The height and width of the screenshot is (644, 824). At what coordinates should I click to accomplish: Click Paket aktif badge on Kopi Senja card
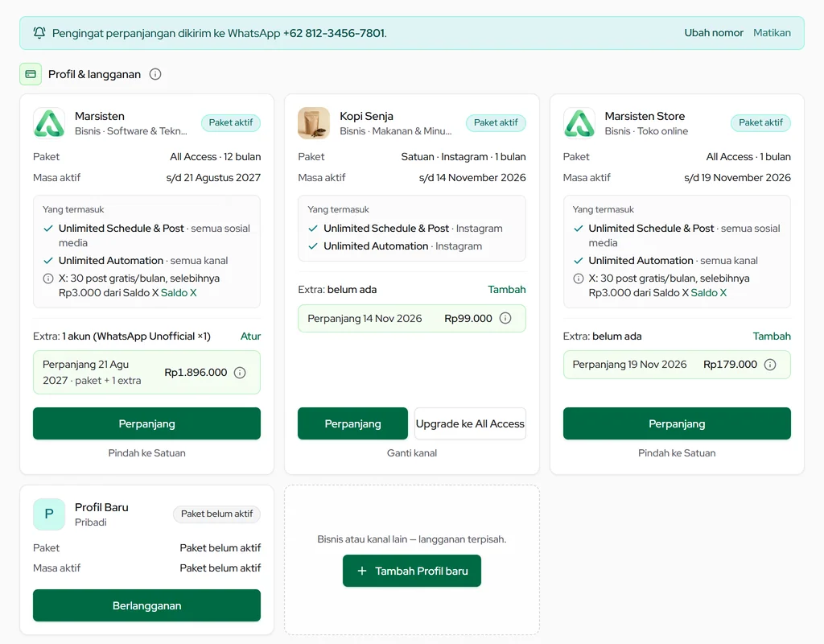[496, 122]
